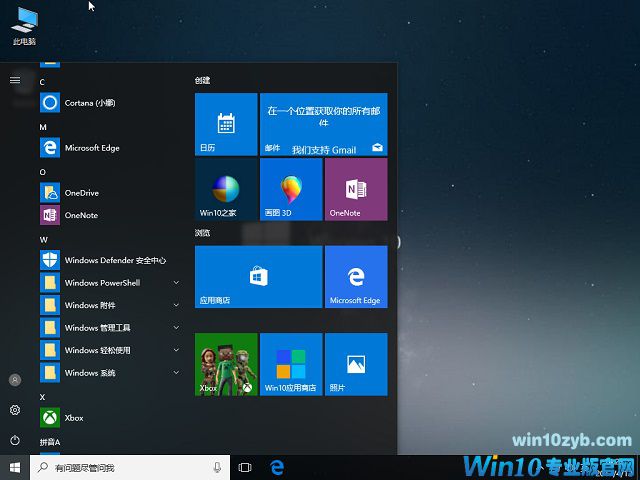Launch the Win10之家 tile

click(x=226, y=189)
